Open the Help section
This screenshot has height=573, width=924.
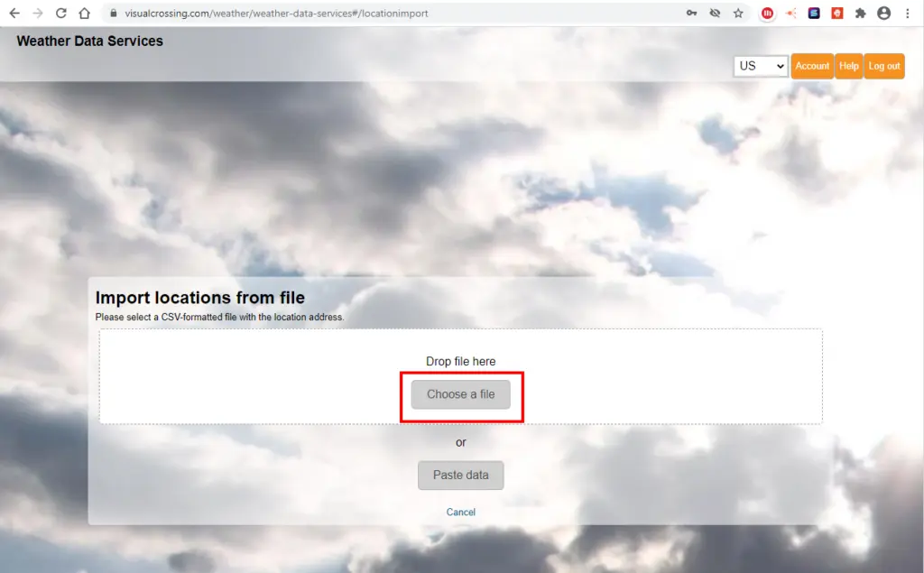(x=848, y=66)
